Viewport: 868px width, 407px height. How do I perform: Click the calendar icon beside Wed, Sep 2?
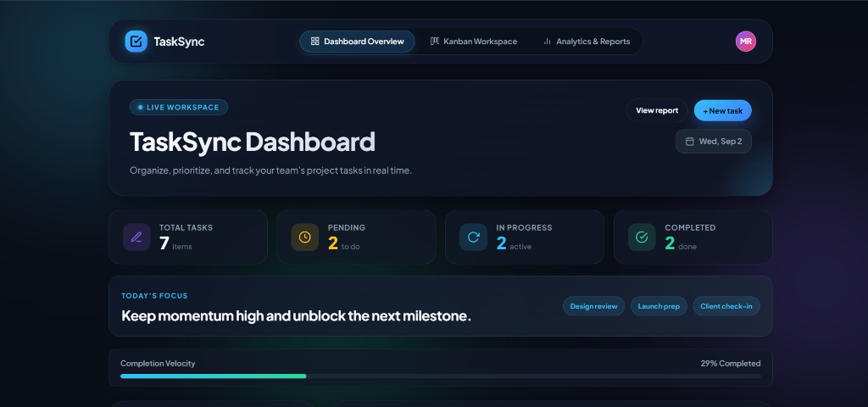pyautogui.click(x=690, y=142)
